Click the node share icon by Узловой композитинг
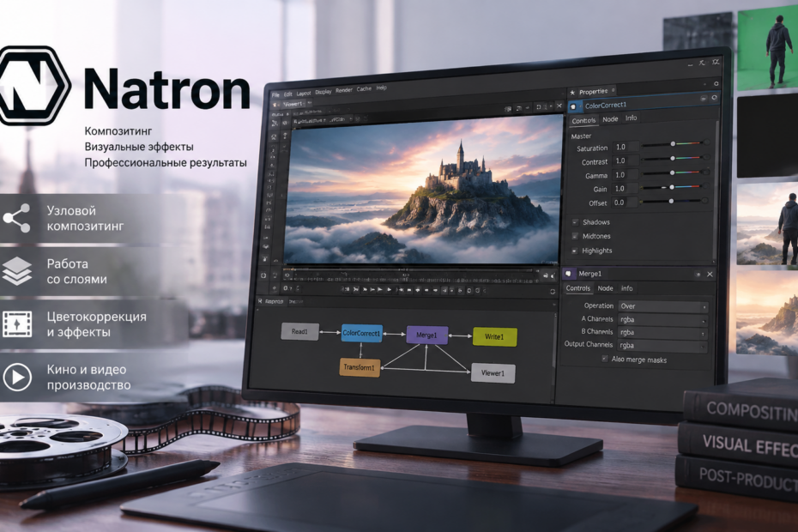 (x=17, y=219)
